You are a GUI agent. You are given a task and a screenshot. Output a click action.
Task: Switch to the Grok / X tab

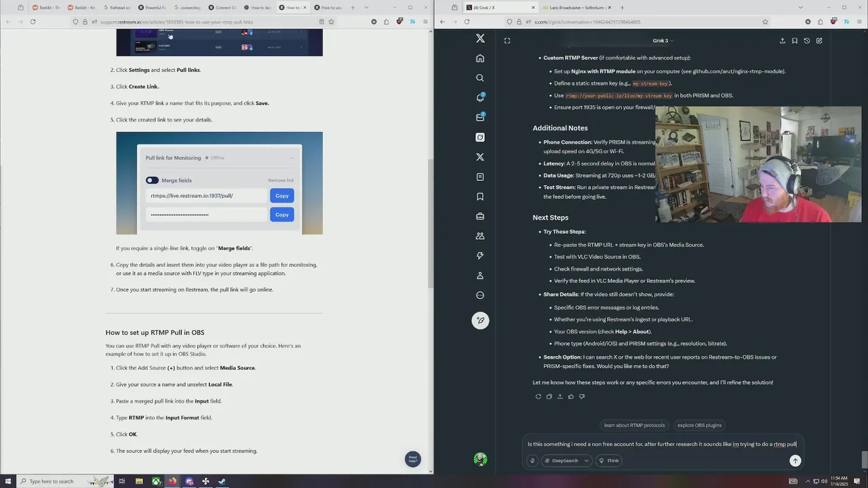click(499, 7)
